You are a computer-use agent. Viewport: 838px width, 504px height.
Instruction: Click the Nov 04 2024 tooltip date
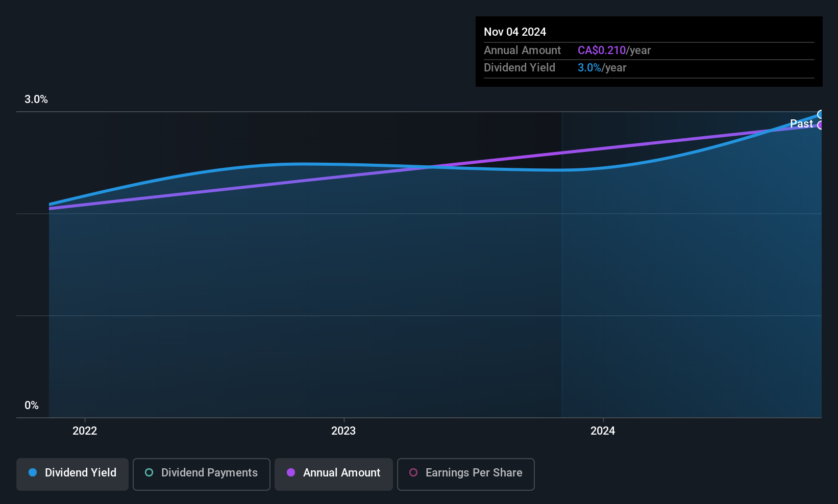515,32
